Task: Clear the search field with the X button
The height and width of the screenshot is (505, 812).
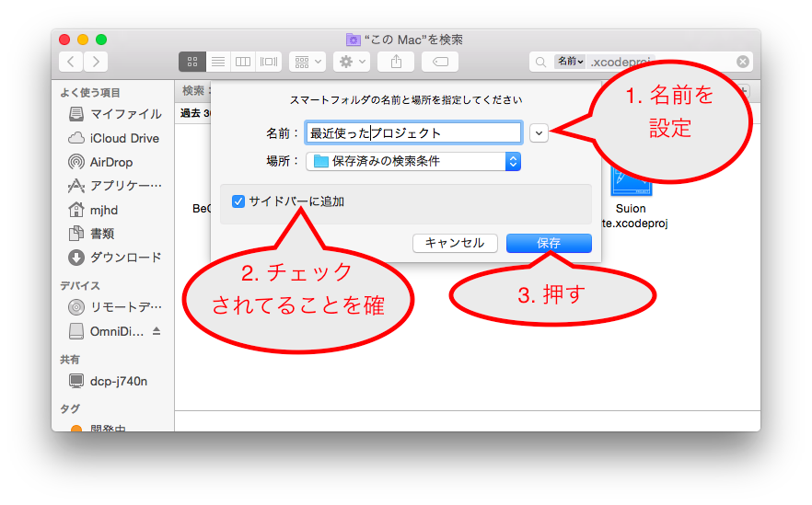Action: 743,62
